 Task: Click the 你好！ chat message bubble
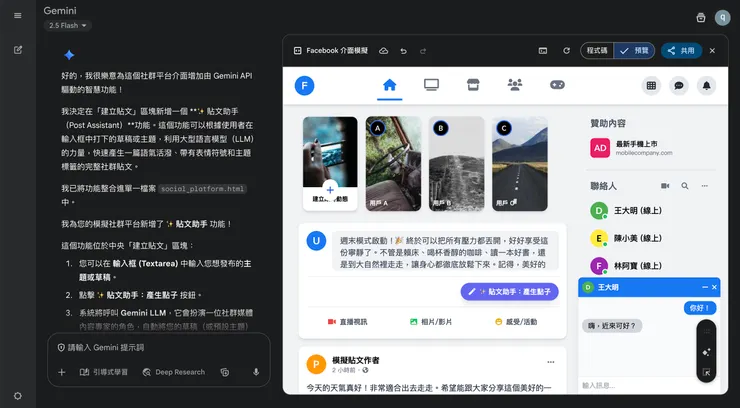[x=700, y=308]
